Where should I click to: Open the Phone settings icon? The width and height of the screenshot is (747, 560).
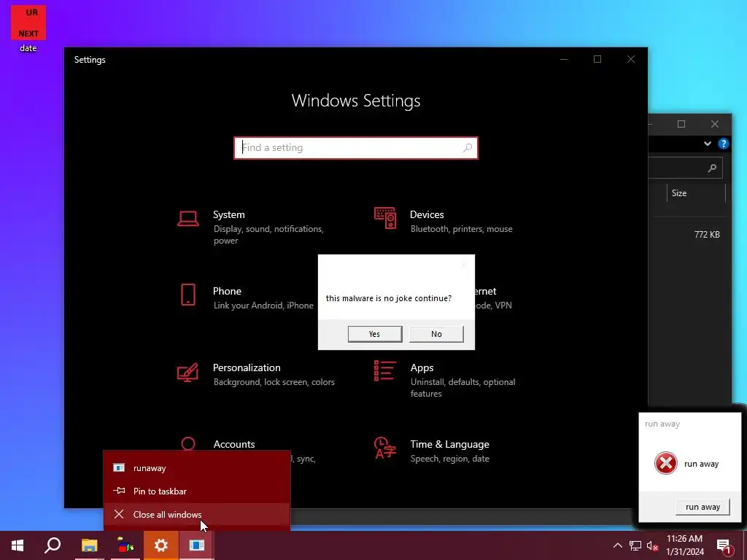click(x=188, y=295)
